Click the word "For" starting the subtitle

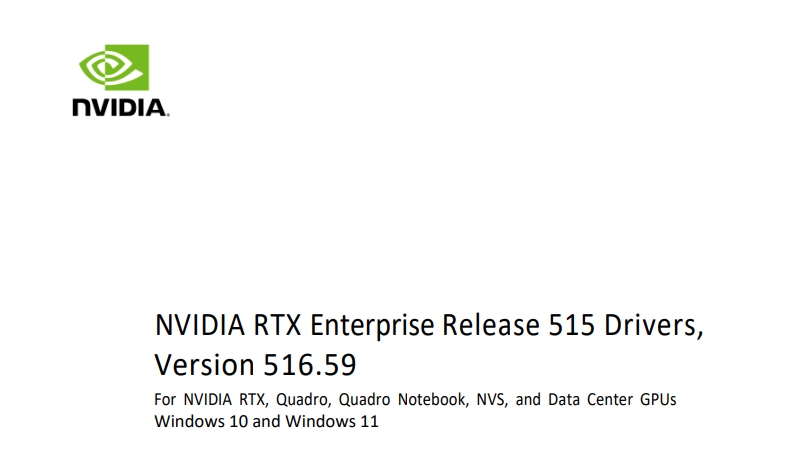click(x=165, y=399)
